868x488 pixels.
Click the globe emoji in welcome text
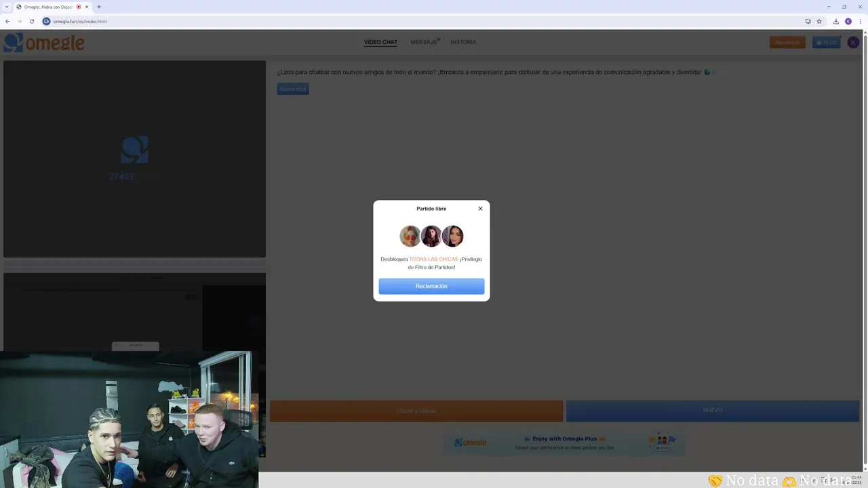click(707, 72)
